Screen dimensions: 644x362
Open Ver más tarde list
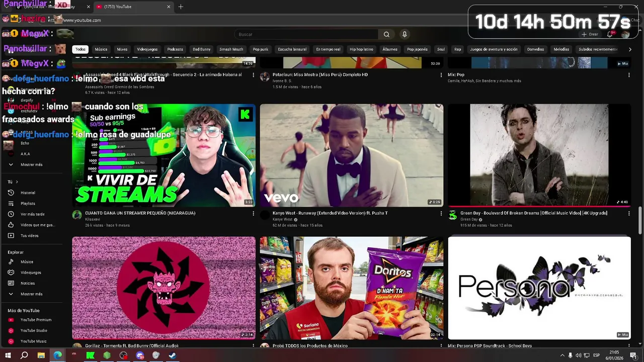pyautogui.click(x=32, y=214)
